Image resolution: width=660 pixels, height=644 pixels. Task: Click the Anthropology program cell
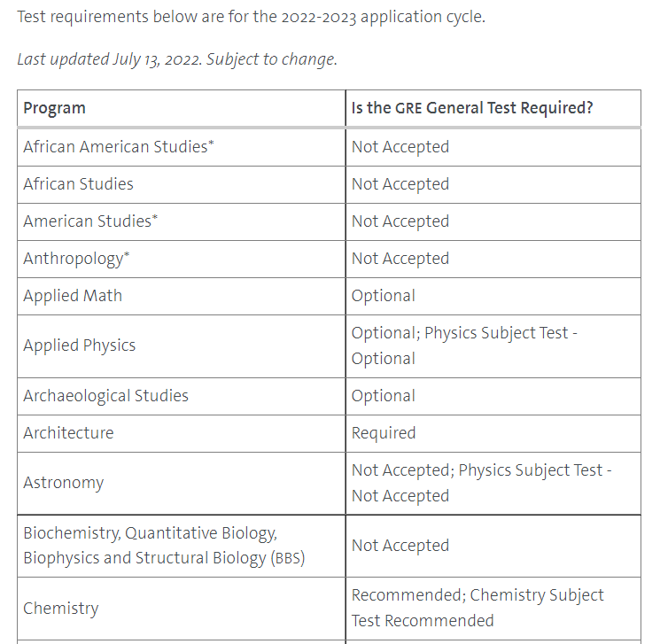tap(76, 259)
